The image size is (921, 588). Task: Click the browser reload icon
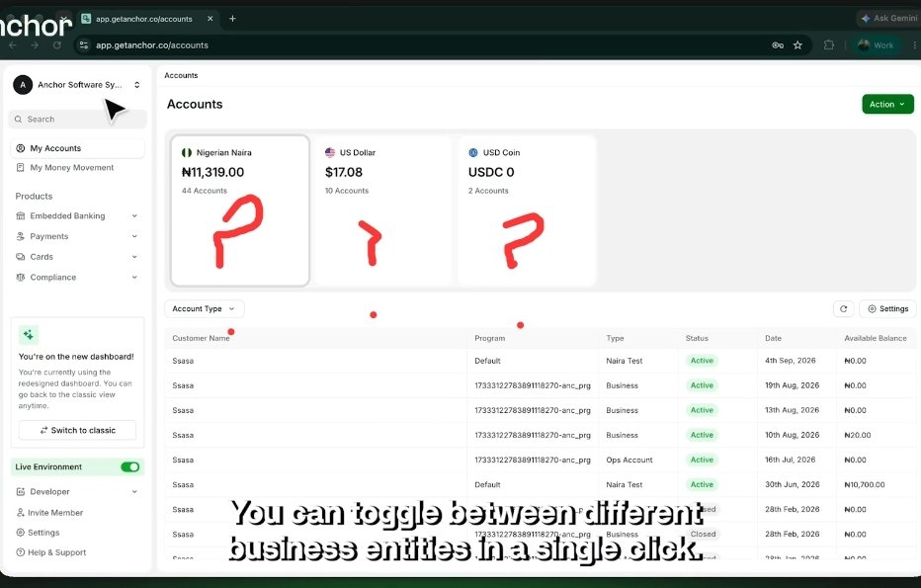click(x=57, y=45)
